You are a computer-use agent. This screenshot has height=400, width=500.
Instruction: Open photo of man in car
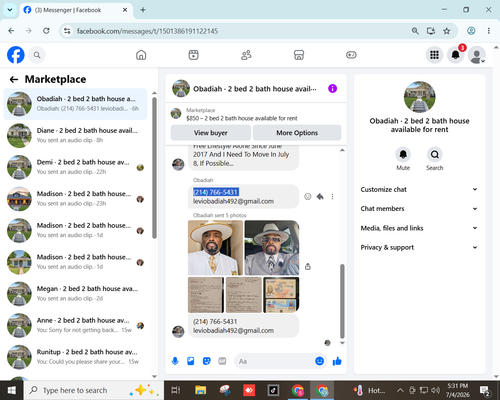272,248
